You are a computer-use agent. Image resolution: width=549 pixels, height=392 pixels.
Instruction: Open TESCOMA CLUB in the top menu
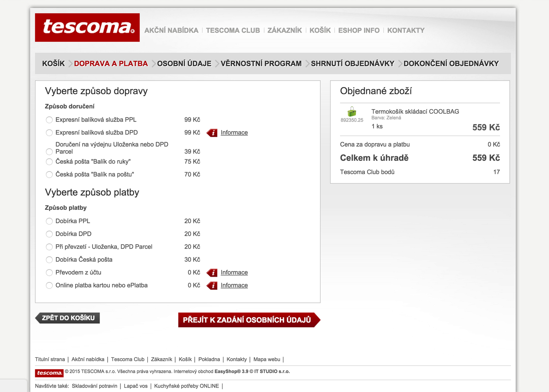coord(233,31)
